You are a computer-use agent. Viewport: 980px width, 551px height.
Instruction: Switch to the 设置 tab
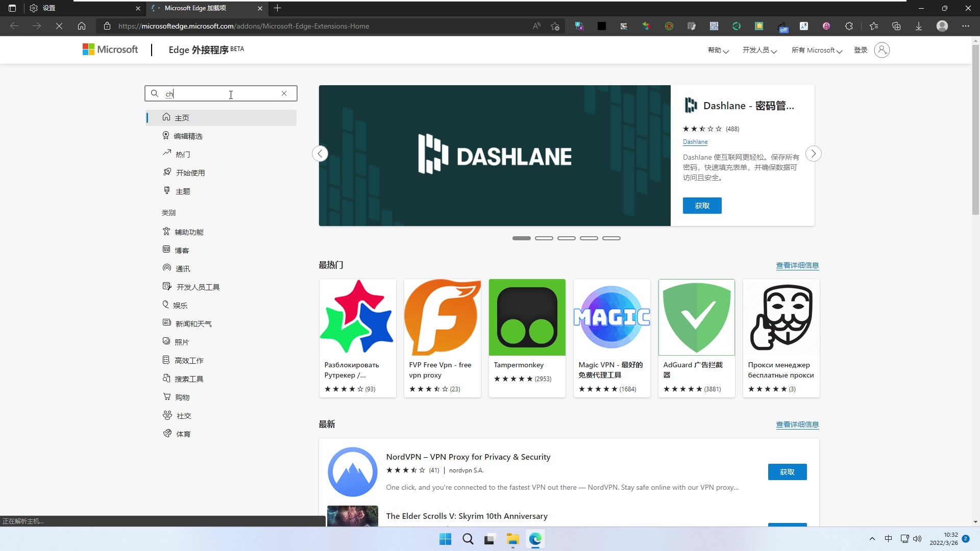click(x=84, y=8)
